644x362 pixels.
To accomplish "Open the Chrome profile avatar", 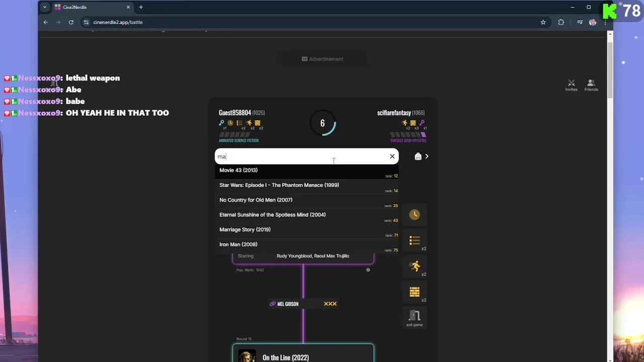I will click(x=593, y=22).
